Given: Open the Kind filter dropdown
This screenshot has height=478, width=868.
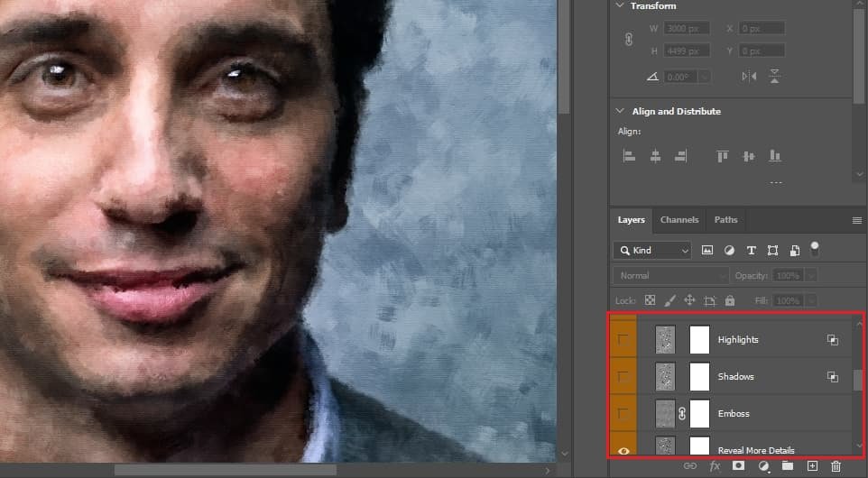Looking at the screenshot, I should tap(652, 250).
